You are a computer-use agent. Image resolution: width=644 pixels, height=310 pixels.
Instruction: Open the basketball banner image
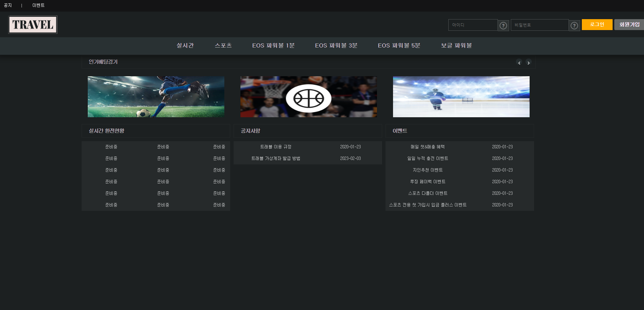(x=308, y=97)
